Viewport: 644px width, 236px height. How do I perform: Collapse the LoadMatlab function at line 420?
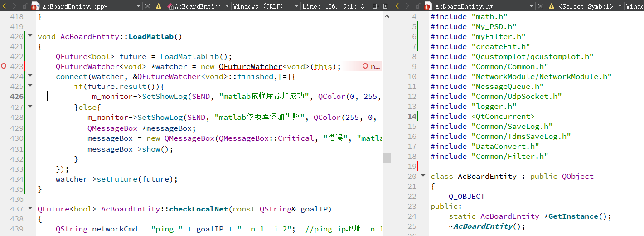(x=30, y=36)
